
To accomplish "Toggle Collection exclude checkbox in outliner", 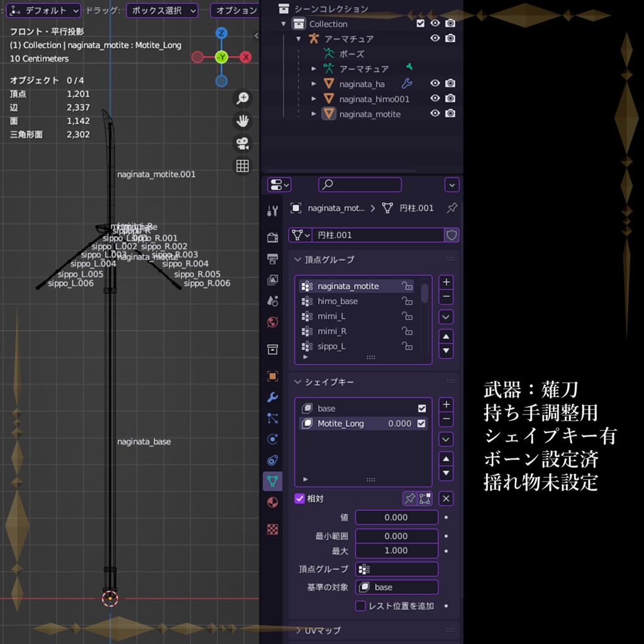I will click(420, 23).
